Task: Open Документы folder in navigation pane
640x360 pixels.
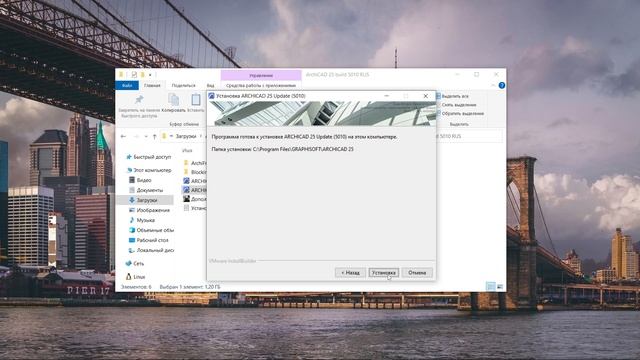Action: coord(146,190)
